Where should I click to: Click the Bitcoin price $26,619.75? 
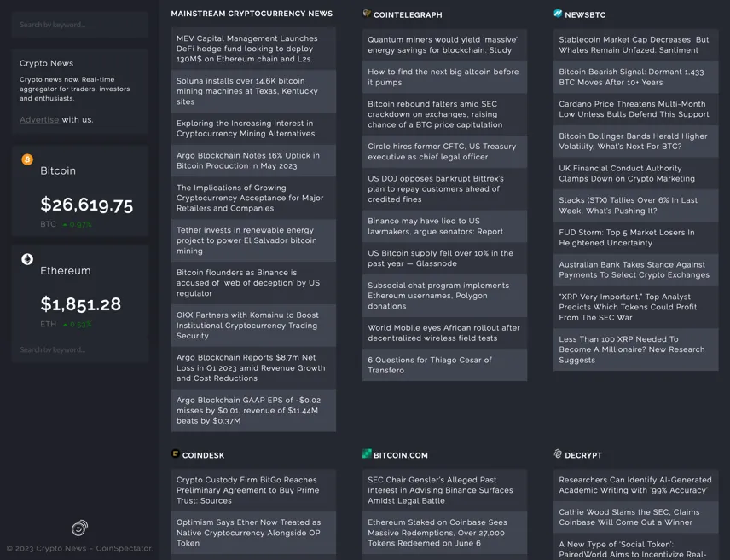87,205
